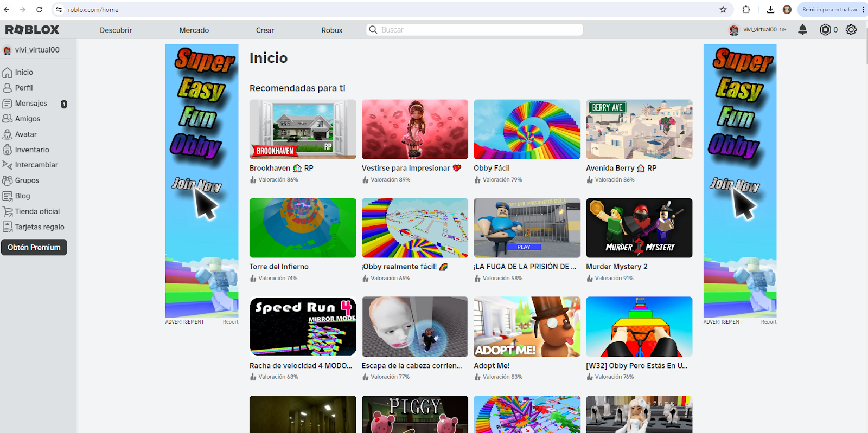The width and height of the screenshot is (868, 433).
Task: Open Murder Mystery 2 thumbnail
Action: pos(639,228)
